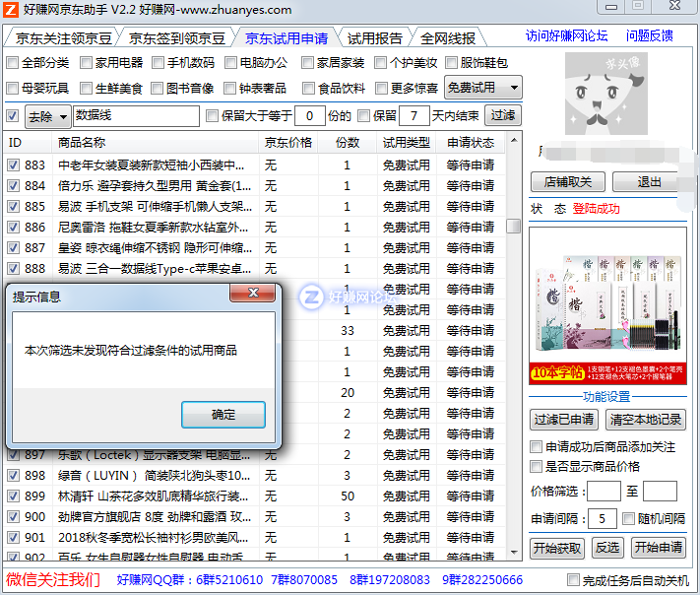
Task: Uncheck row 886 checkbox
Action: tap(13, 227)
